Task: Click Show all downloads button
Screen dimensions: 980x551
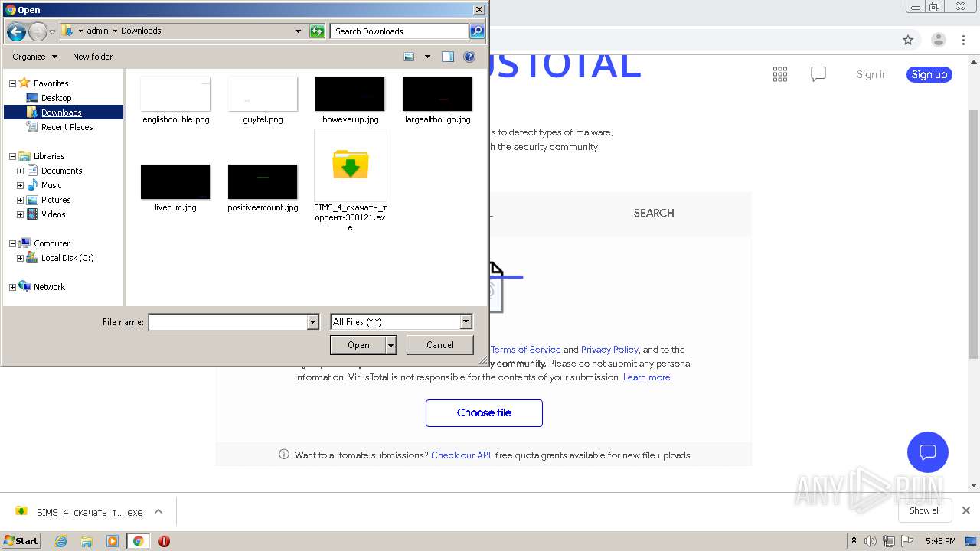Action: tap(925, 510)
